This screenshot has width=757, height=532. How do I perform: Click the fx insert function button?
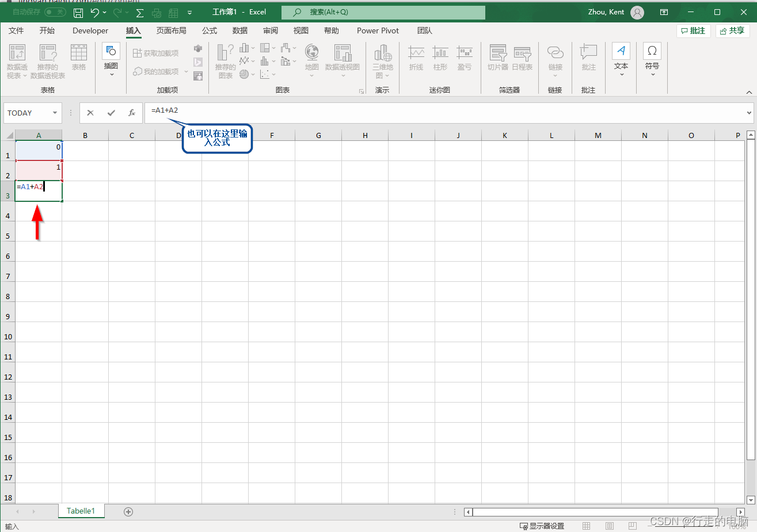point(132,113)
